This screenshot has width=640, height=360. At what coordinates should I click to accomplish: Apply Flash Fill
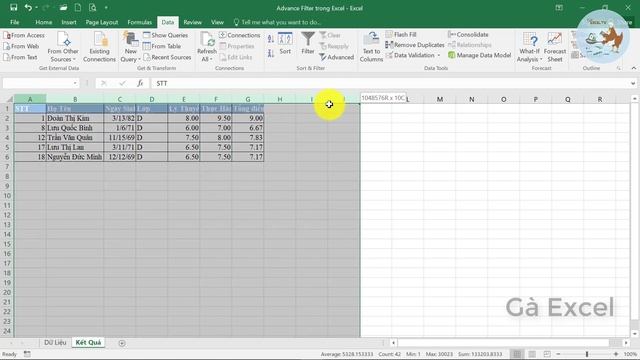(x=401, y=35)
